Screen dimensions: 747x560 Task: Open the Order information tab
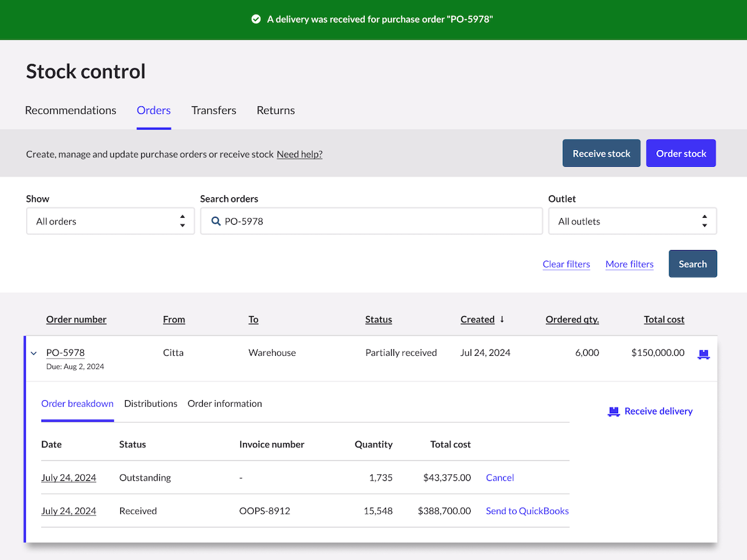[x=225, y=404]
